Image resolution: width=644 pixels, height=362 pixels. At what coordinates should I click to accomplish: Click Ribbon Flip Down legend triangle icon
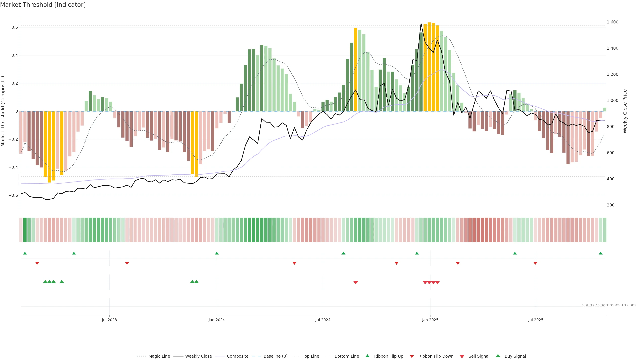point(412,356)
